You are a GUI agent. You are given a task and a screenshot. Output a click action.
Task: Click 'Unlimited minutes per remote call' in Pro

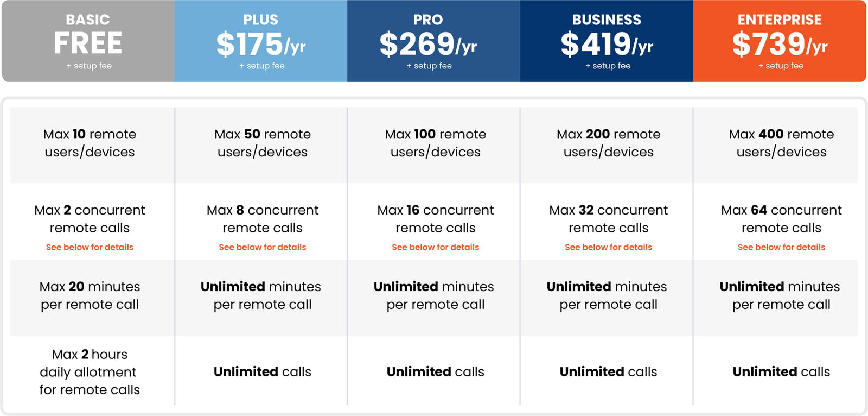[434, 295]
